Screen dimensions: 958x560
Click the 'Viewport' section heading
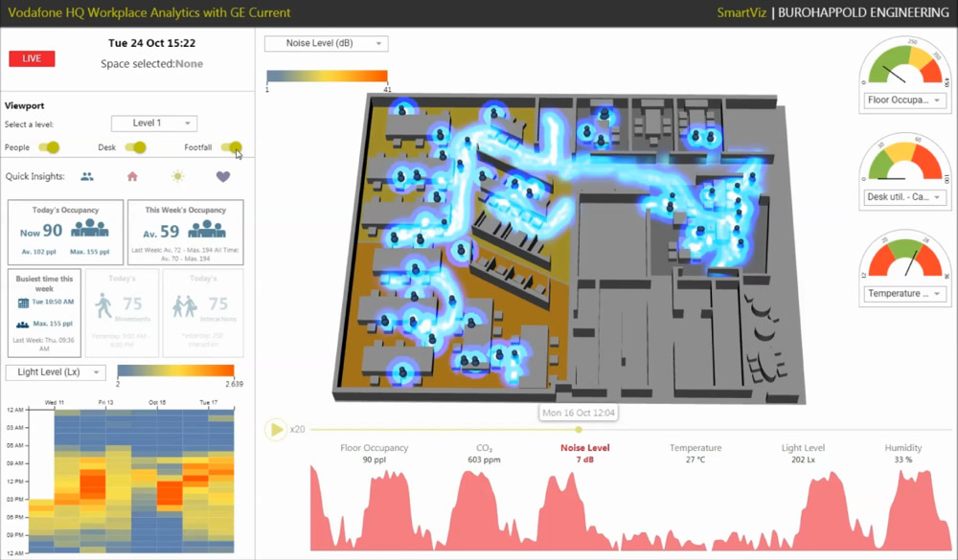[x=25, y=105]
